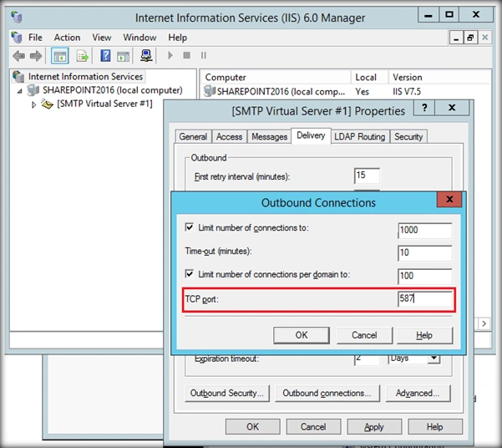This screenshot has width=502, height=448.
Task: Click the TCP port input field
Action: click(x=425, y=298)
